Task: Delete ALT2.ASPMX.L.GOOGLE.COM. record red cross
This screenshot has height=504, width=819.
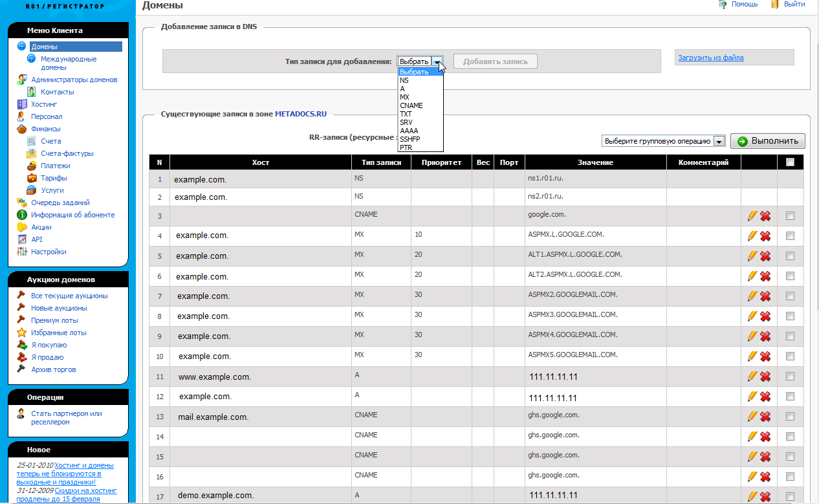Action: [765, 277]
